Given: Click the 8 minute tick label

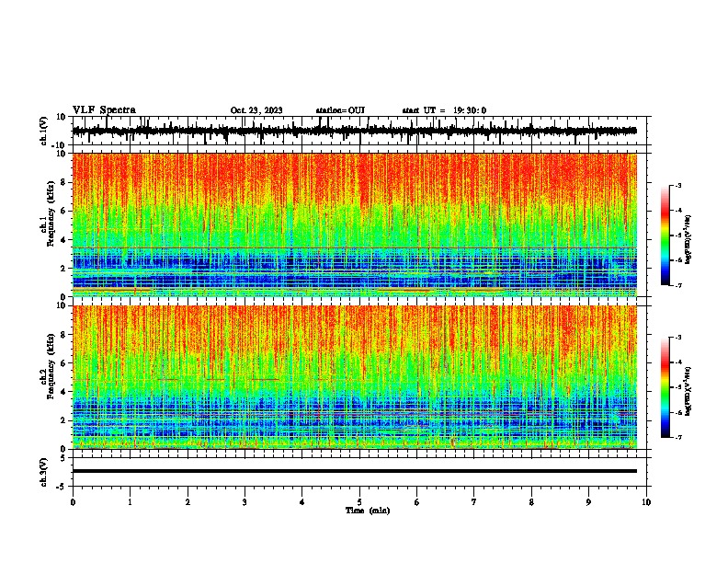Looking at the screenshot, I should (x=531, y=502).
